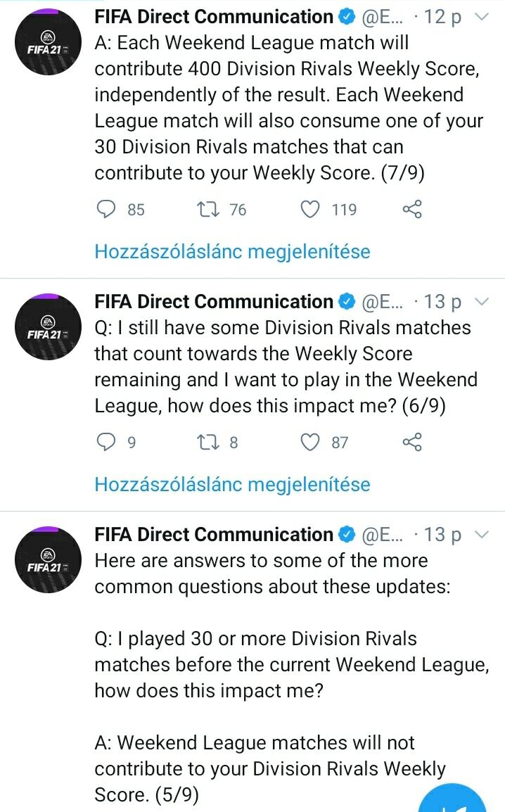Screen dimensions: 505x812
Task: Open FIFA Direct Communication profile name on (5/9) tweet
Action: pos(214,535)
